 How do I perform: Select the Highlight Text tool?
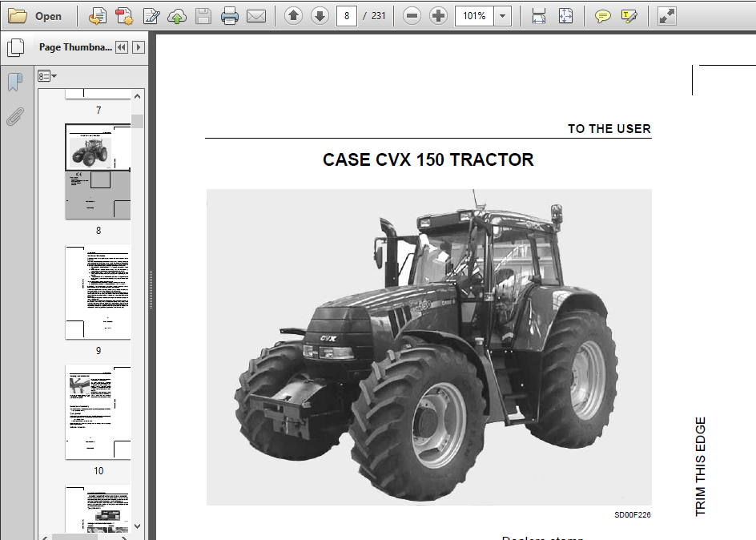coord(629,16)
